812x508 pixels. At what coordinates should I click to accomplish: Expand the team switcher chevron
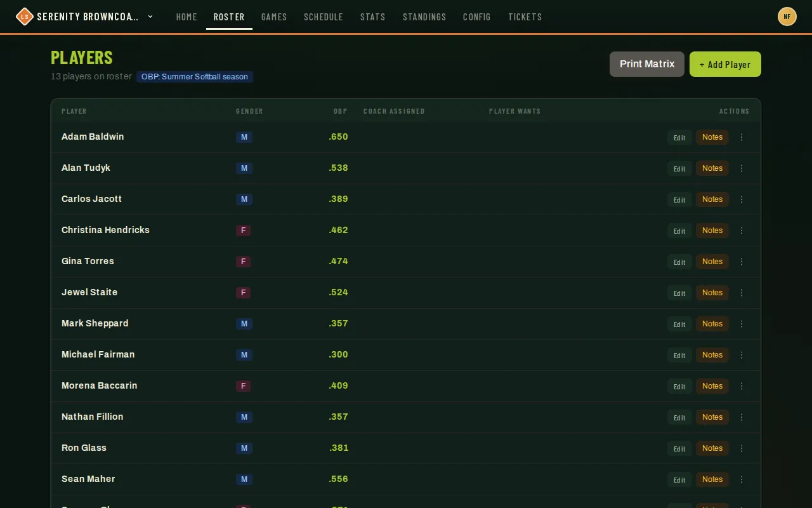[150, 17]
